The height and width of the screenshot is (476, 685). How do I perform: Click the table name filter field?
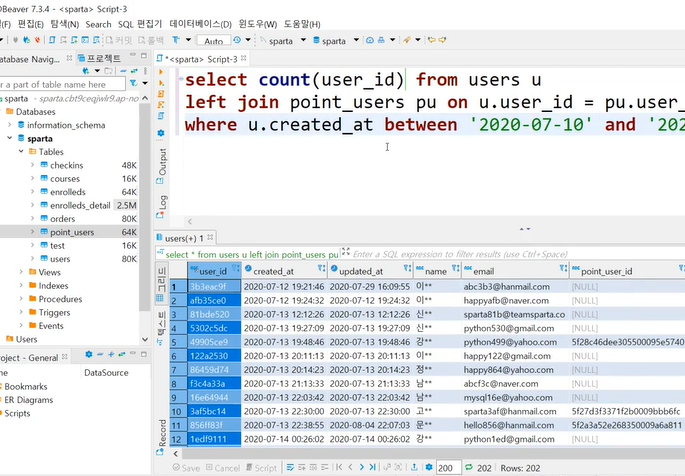coord(62,84)
